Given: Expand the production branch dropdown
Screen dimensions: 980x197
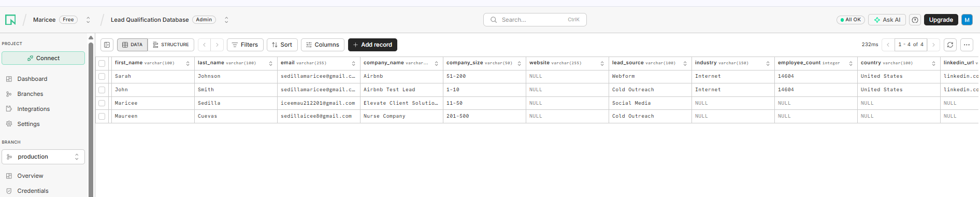Looking at the screenshot, I should [44, 157].
